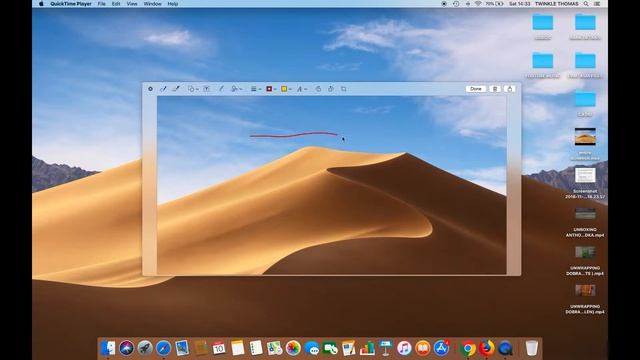Image resolution: width=640 pixels, height=360 pixels.
Task: Open the Sat 14:33 clock menu
Action: [519, 4]
